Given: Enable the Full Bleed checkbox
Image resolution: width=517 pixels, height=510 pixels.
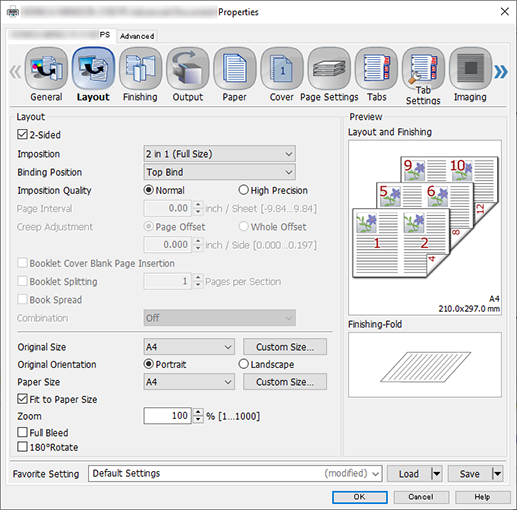Looking at the screenshot, I should [22, 432].
